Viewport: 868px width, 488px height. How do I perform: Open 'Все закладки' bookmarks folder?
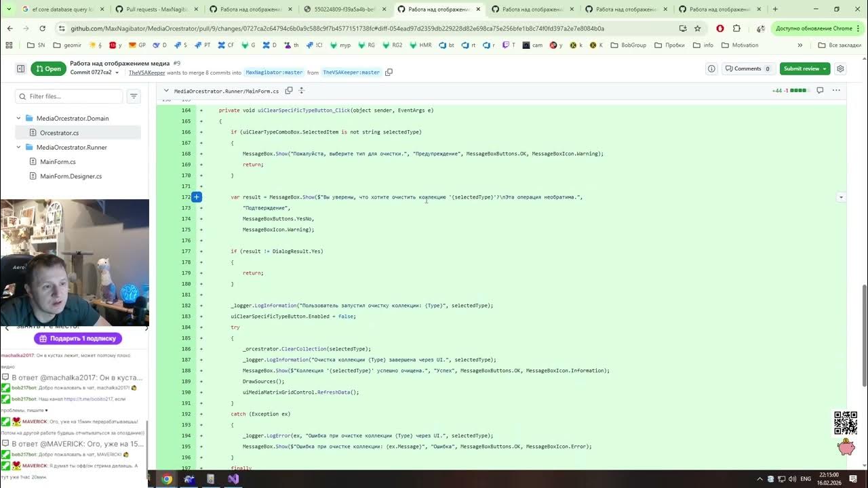(840, 45)
